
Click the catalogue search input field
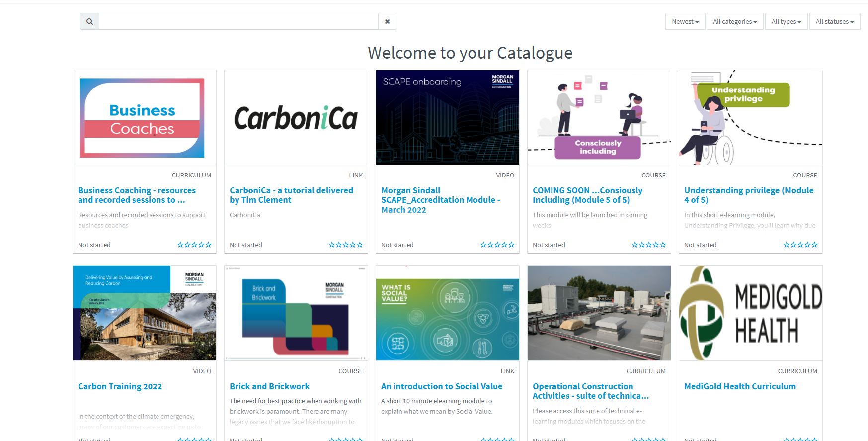click(x=238, y=22)
